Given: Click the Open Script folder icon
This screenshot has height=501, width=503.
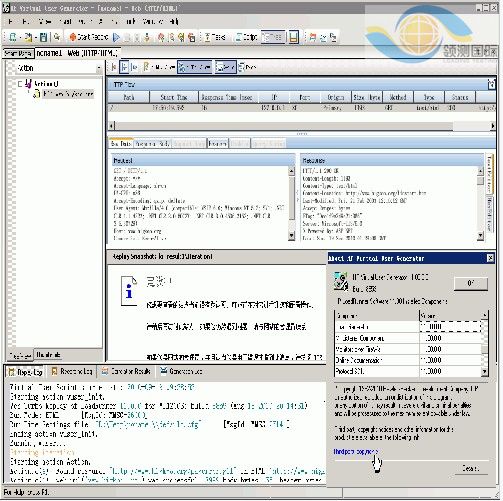Looking at the screenshot, I should coord(28,37).
